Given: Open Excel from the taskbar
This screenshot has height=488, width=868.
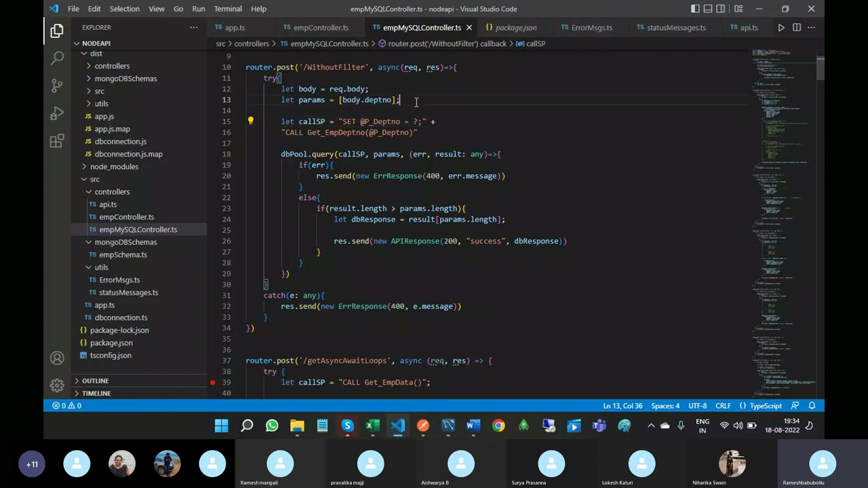Looking at the screenshot, I should click(x=372, y=426).
